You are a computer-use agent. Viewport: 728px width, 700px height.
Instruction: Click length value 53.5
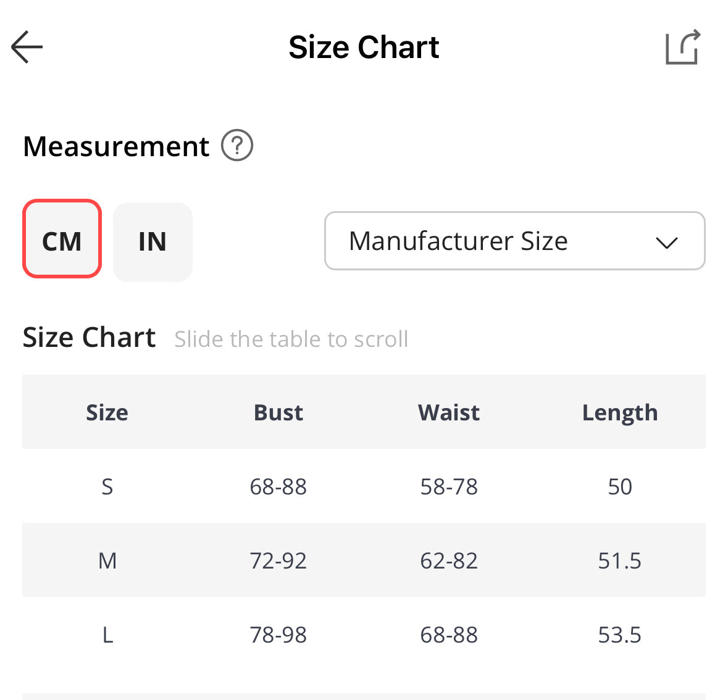[x=619, y=635]
